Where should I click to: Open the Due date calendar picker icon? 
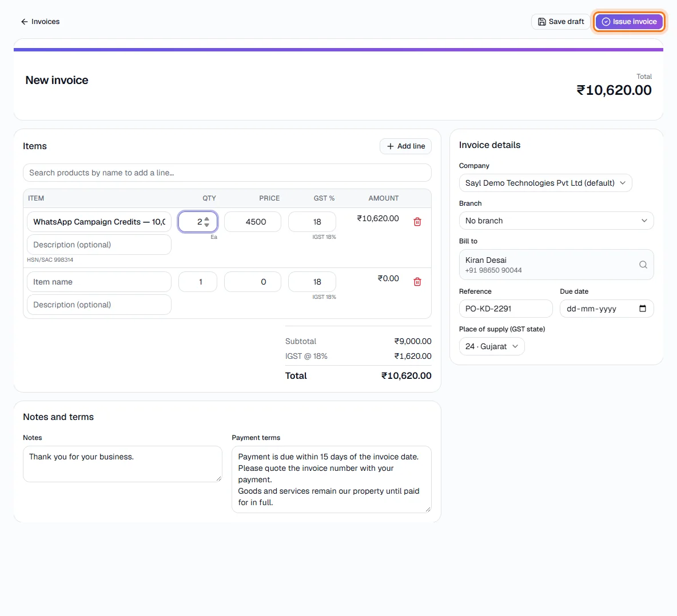tap(643, 309)
